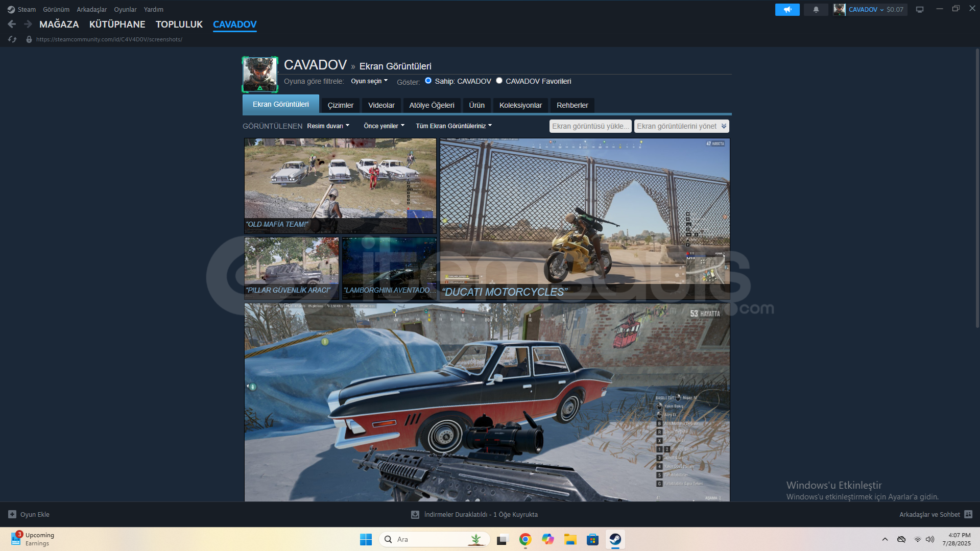Click the CAVADOV profile name link

point(315,65)
